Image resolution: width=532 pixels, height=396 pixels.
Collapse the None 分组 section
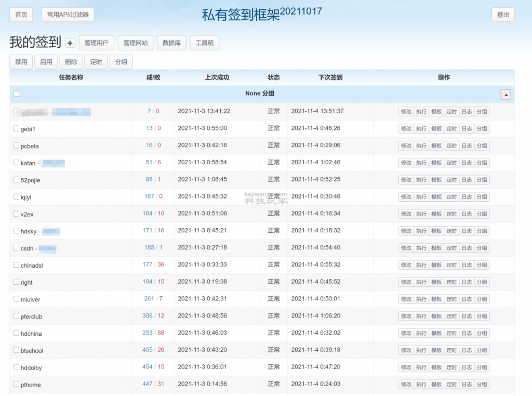coord(504,94)
